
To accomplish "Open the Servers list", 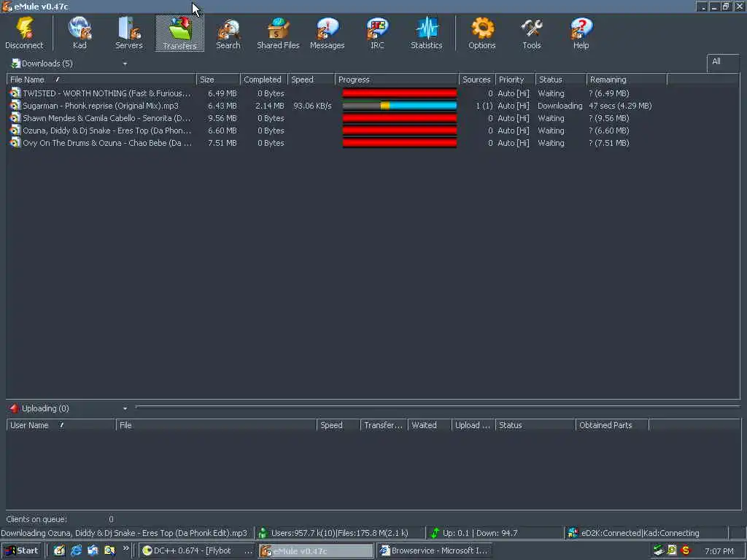I will [128, 34].
